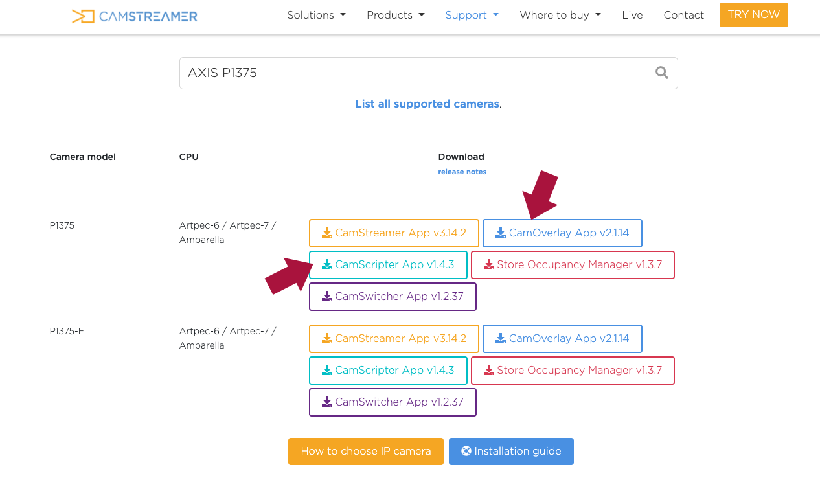Click the TRY NOW button
Image resolution: width=820 pixels, height=504 pixels.
click(754, 15)
